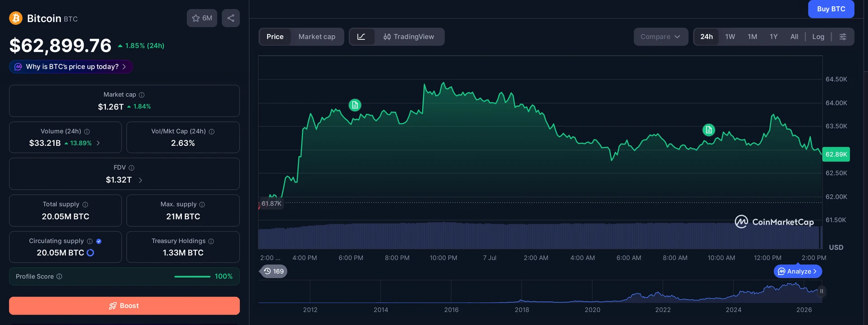
Task: Select the All time range
Action: pyautogui.click(x=794, y=37)
